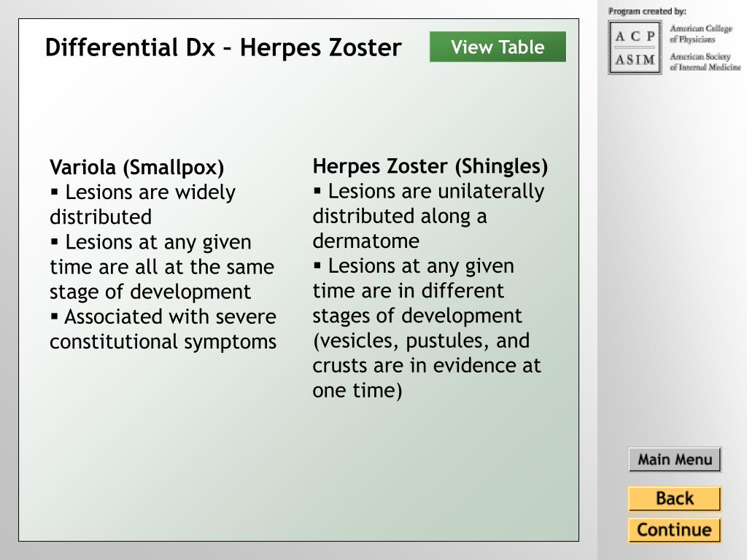
Task: Click the slide title Differential Dx – Herpes Zoster
Action: coord(223,47)
